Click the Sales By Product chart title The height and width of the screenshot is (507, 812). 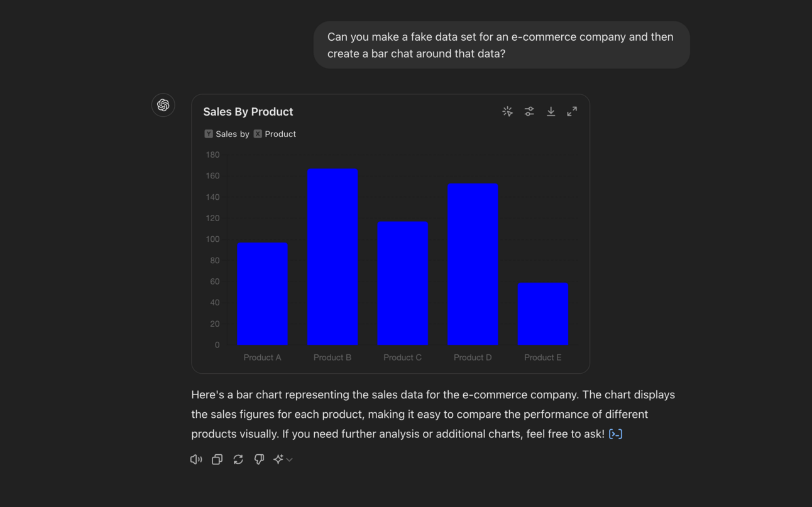click(248, 112)
